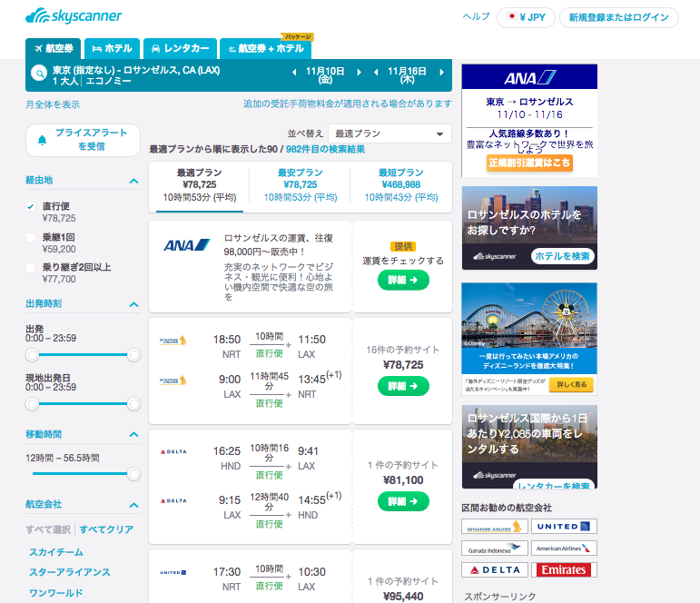This screenshot has height=603, width=700.
Task: Click handle of 移動時間 duration slider
Action: point(133,473)
